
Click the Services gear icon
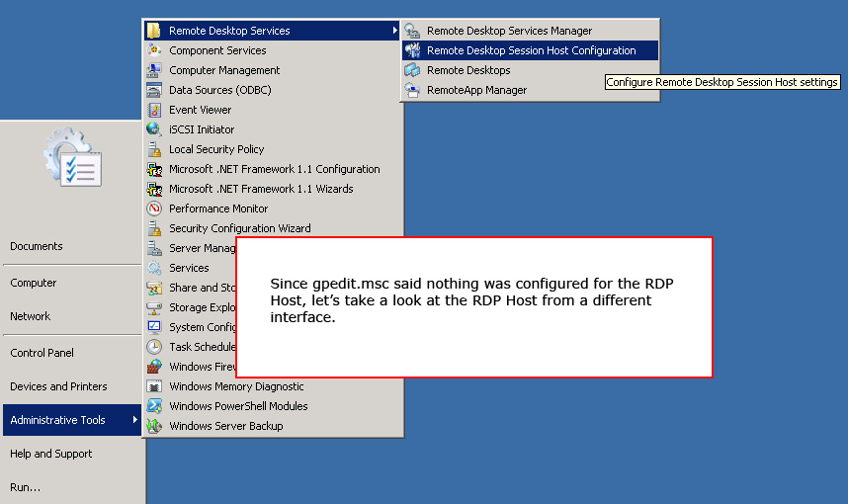(154, 268)
